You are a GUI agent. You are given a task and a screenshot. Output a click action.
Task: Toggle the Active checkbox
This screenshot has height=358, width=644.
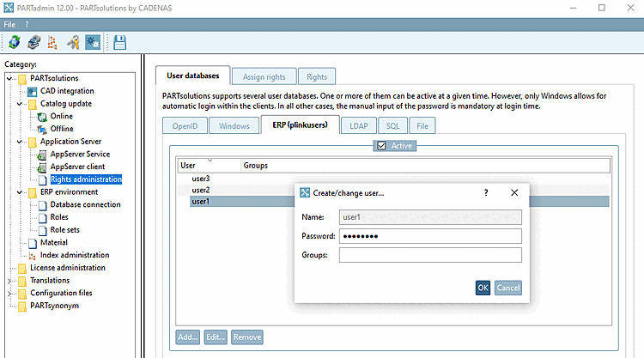381,146
